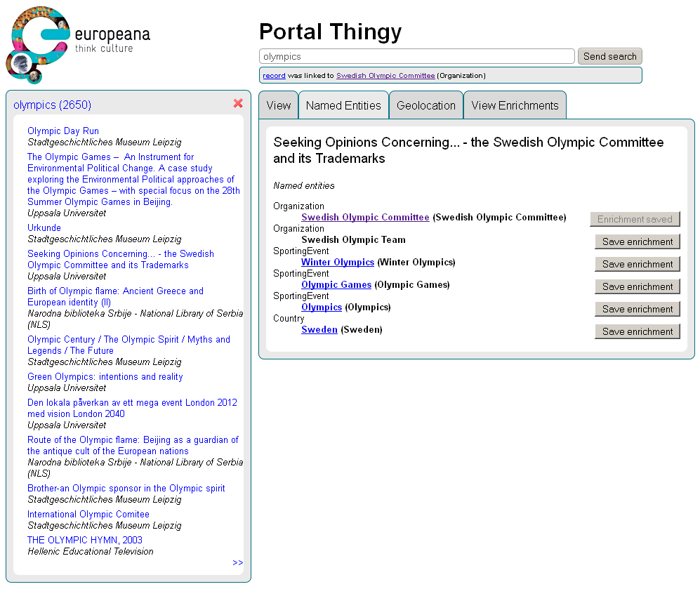Switch to the View tab
Viewport: 700px width, 596px height.
pos(278,106)
